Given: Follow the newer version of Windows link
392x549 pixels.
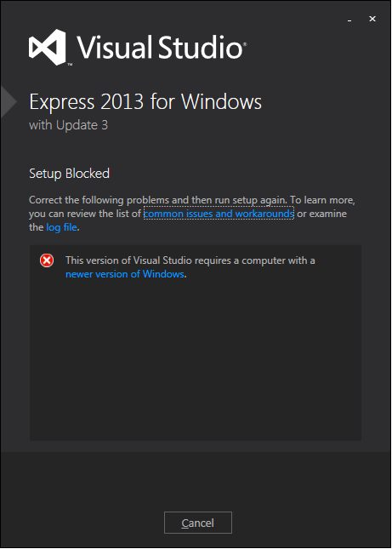Looking at the screenshot, I should (125, 274).
